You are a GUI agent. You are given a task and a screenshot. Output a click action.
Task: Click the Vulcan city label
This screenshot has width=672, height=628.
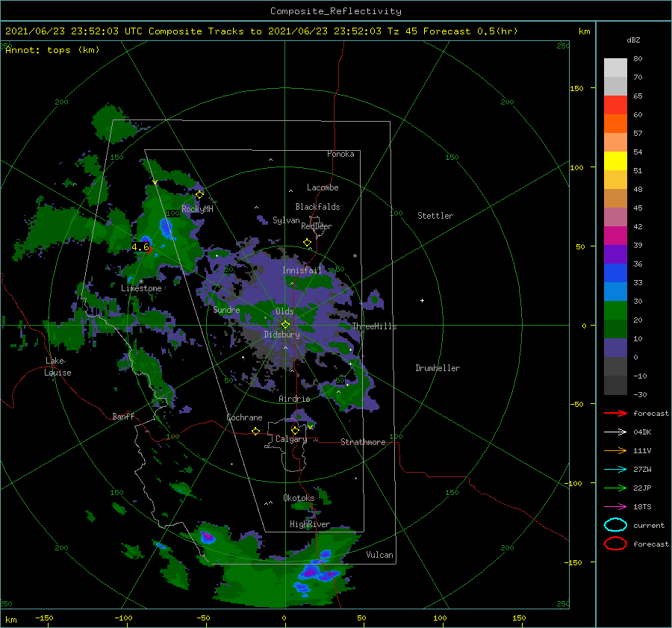[379, 555]
